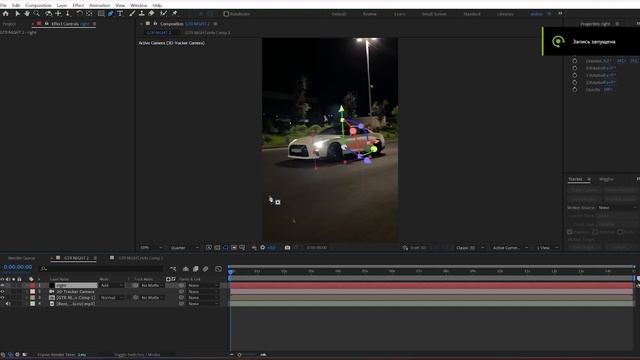Select the Rectangle shape tool
The width and height of the screenshot is (640, 360).
click(101, 13)
